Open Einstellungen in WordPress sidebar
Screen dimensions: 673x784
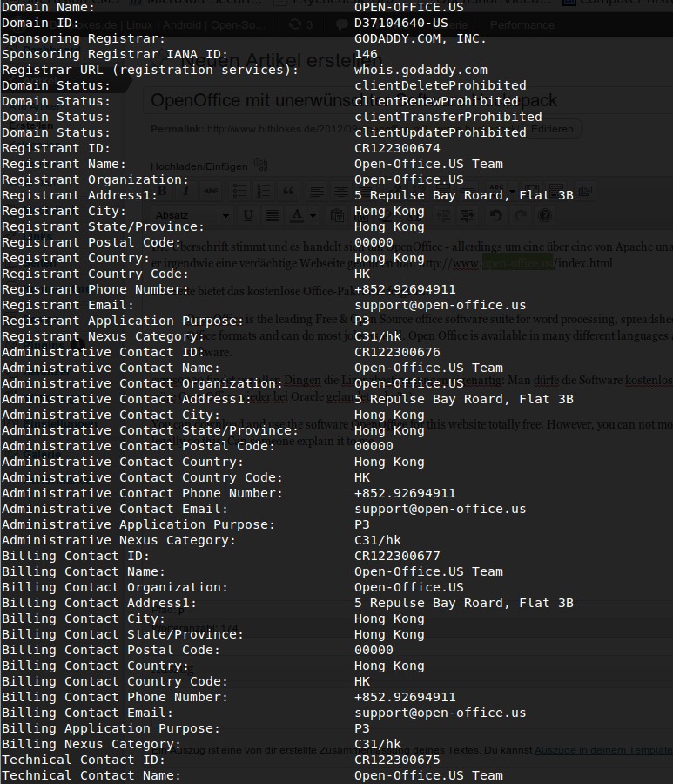click(59, 424)
